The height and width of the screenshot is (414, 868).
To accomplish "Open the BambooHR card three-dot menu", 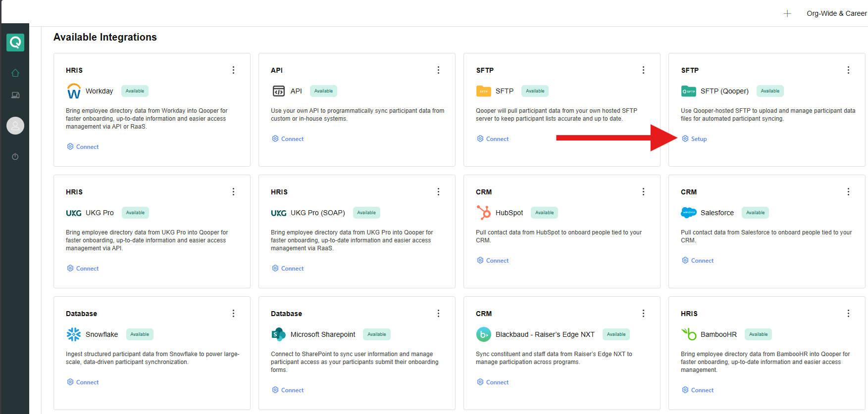I will (848, 314).
